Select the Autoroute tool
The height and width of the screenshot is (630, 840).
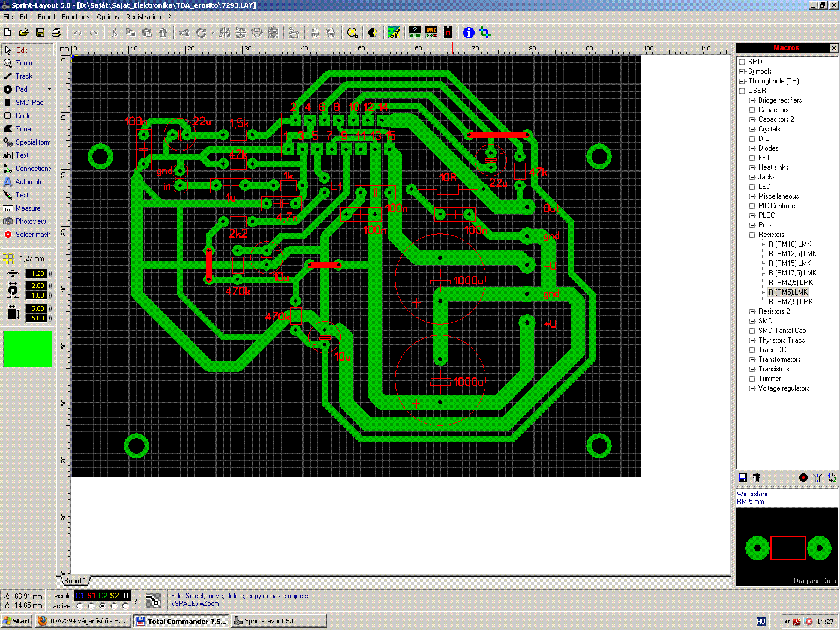click(28, 182)
